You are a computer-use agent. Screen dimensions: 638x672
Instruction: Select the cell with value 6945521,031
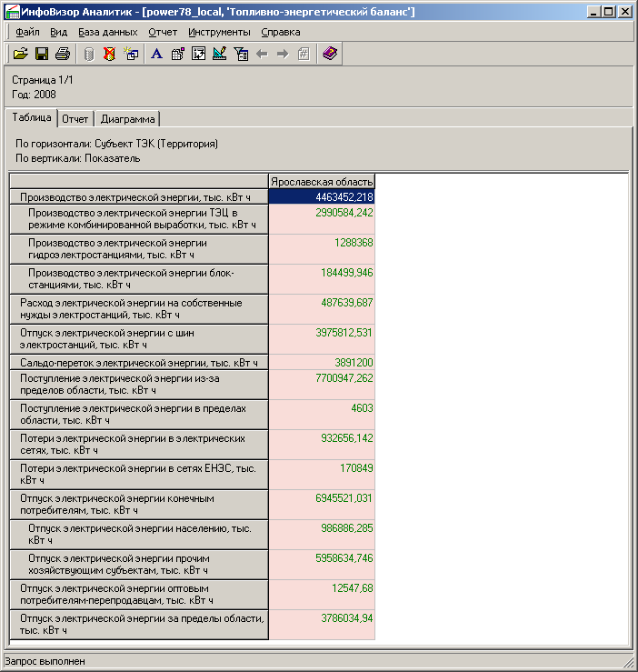[322, 505]
